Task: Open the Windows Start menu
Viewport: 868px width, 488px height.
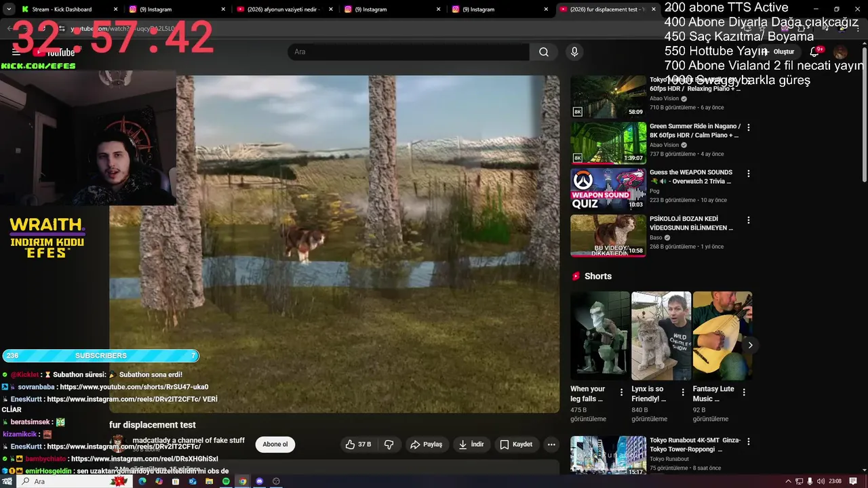Action: coord(8,481)
